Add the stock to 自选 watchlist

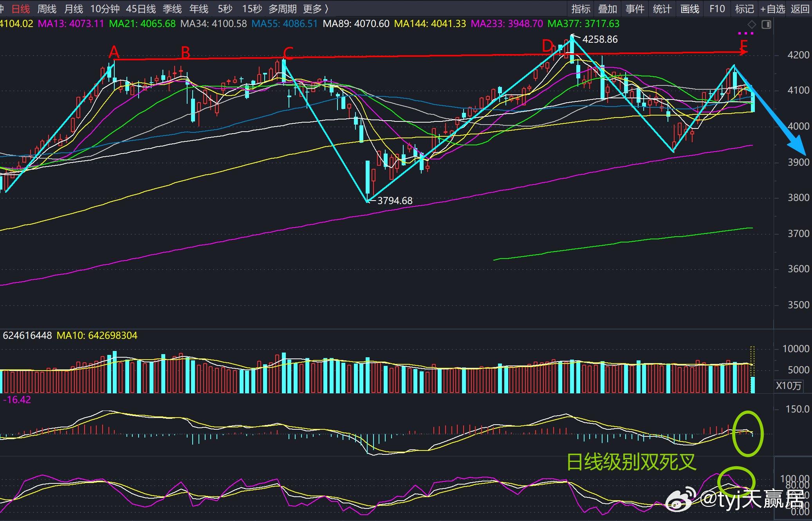(772, 9)
